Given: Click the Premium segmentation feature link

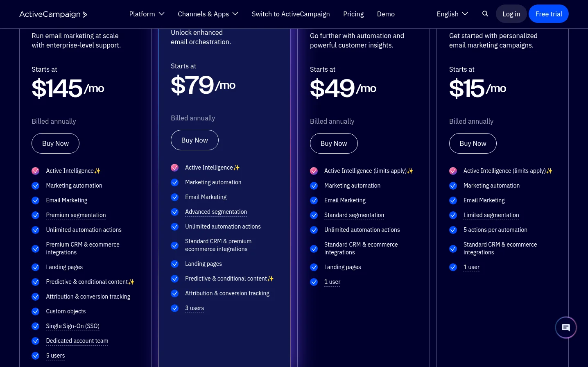Looking at the screenshot, I should click(x=76, y=215).
